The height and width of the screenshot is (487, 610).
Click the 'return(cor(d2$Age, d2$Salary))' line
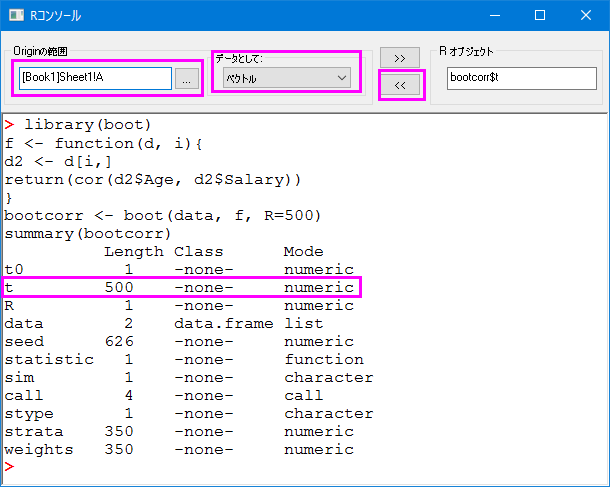click(x=152, y=180)
